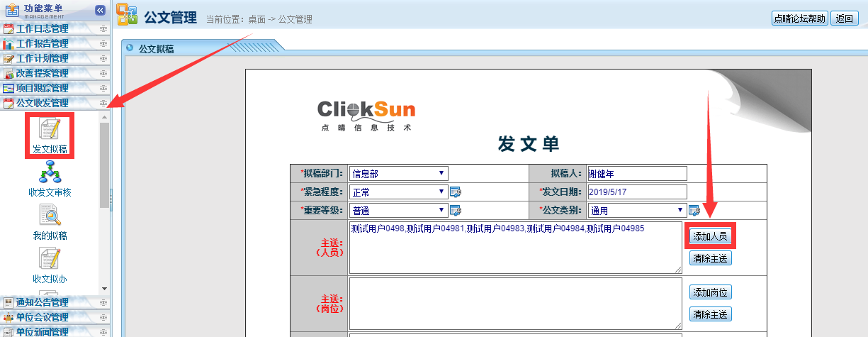Open the 收发文审核 workflow icon
The width and height of the screenshot is (868, 337).
50,172
